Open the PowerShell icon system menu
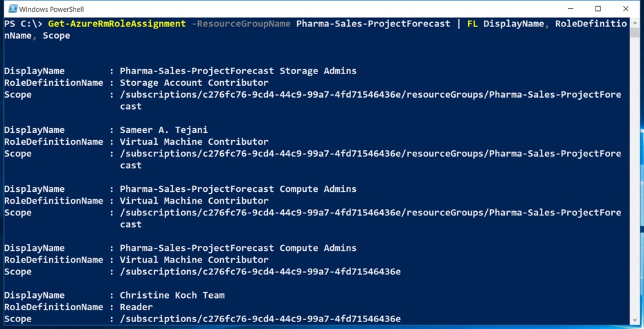 (13, 8)
